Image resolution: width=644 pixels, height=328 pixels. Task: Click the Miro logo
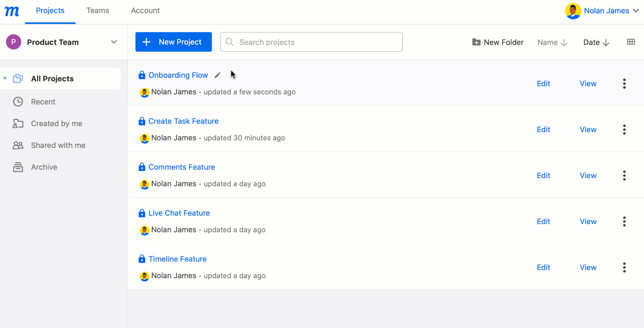point(12,11)
